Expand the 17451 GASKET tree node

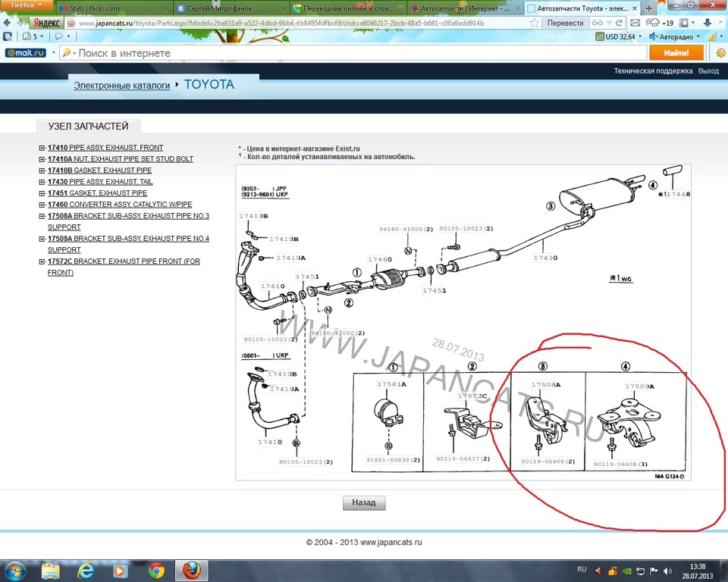[42, 193]
